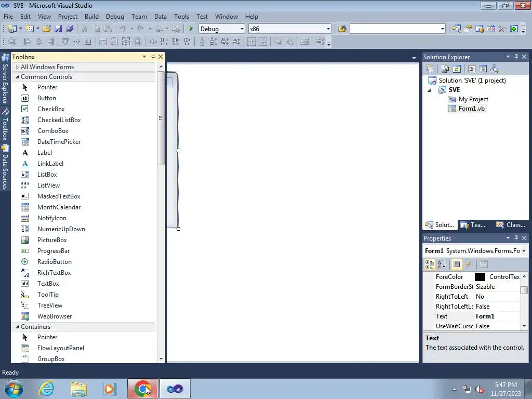Click the New Project toolbar icon
Screen dimensions: 532x399
(12, 29)
